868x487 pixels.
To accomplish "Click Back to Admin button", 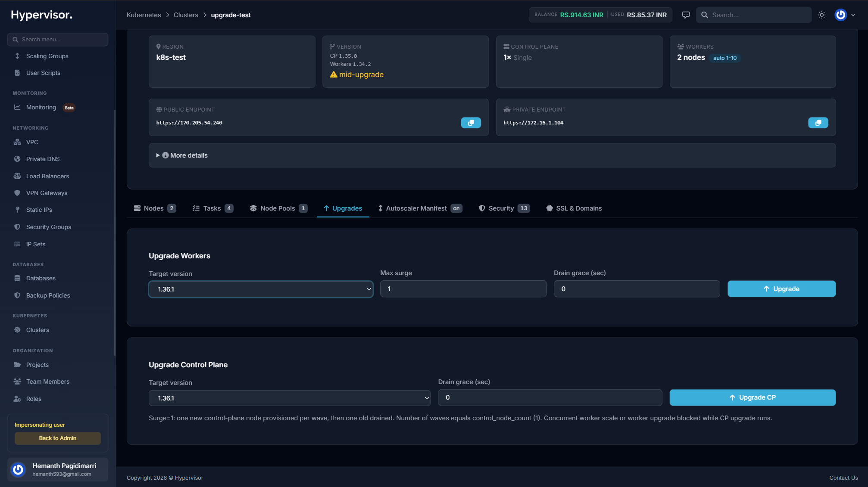I will click(58, 438).
